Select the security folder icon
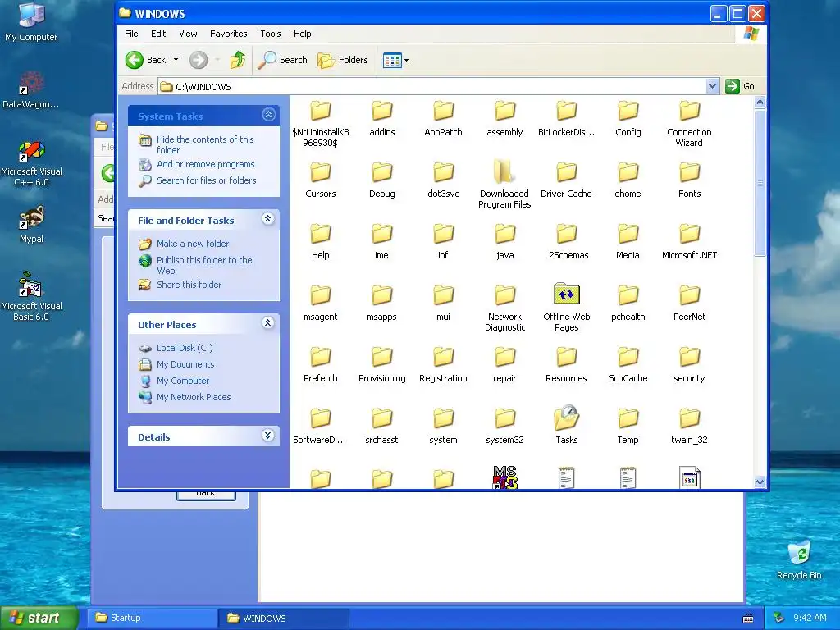The height and width of the screenshot is (630, 840). pos(689,357)
